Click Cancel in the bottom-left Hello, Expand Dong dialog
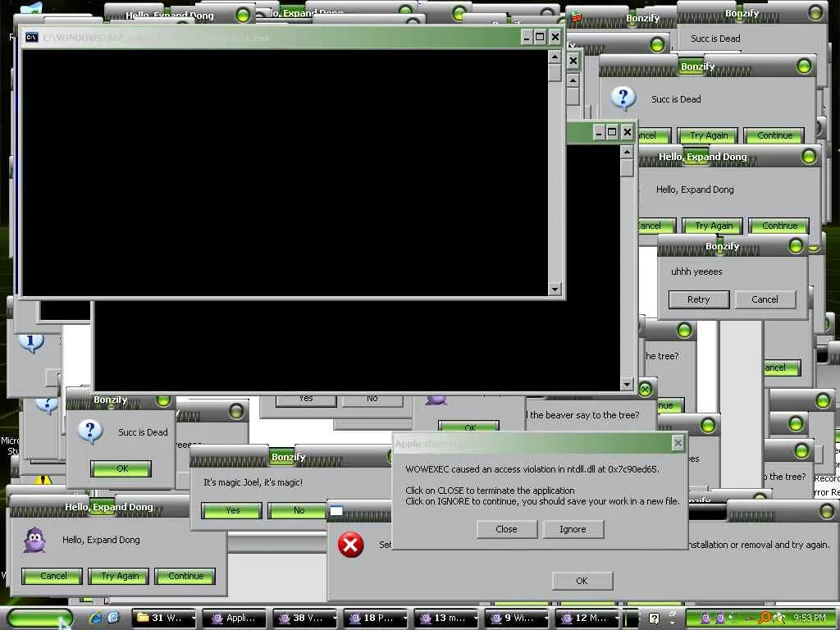This screenshot has height=630, width=840. pyautogui.click(x=52, y=577)
